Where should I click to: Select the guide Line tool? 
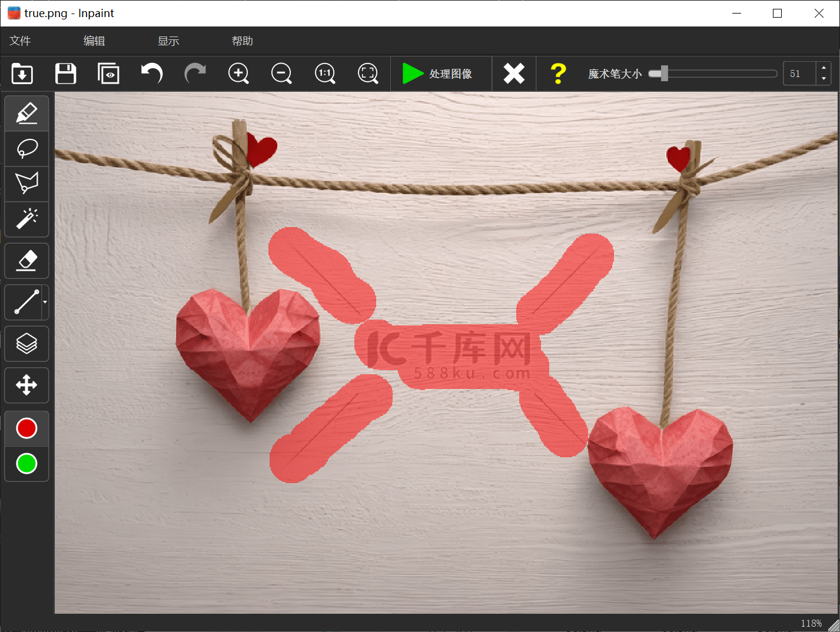pos(24,302)
